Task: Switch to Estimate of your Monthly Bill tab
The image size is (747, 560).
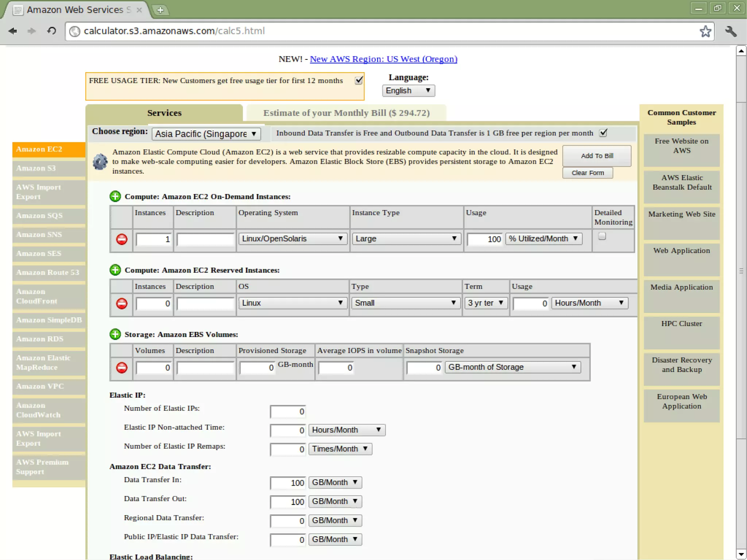Action: pyautogui.click(x=346, y=113)
